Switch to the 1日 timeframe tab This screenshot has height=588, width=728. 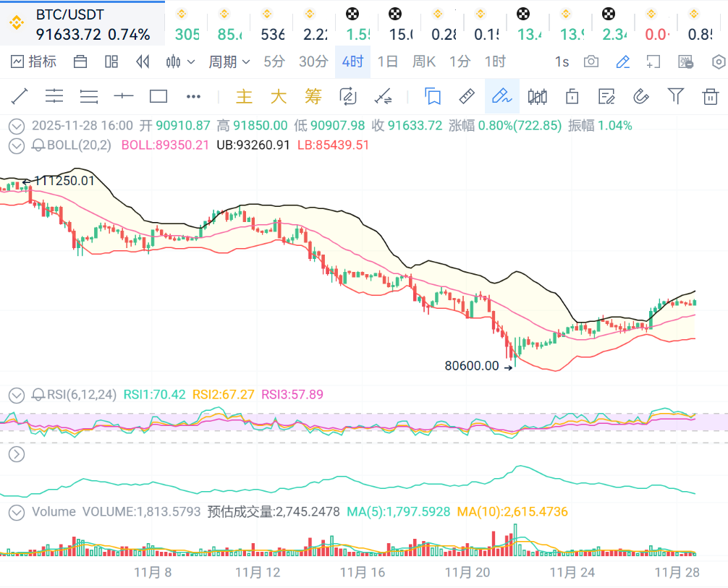tap(388, 61)
